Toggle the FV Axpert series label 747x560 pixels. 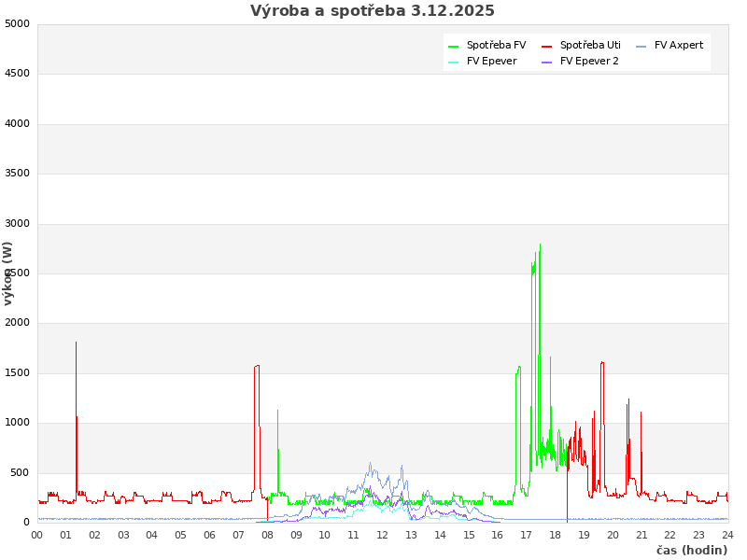tap(679, 46)
